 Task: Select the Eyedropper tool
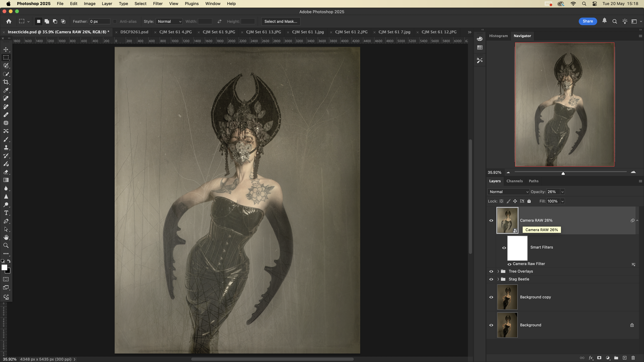pyautogui.click(x=6, y=90)
